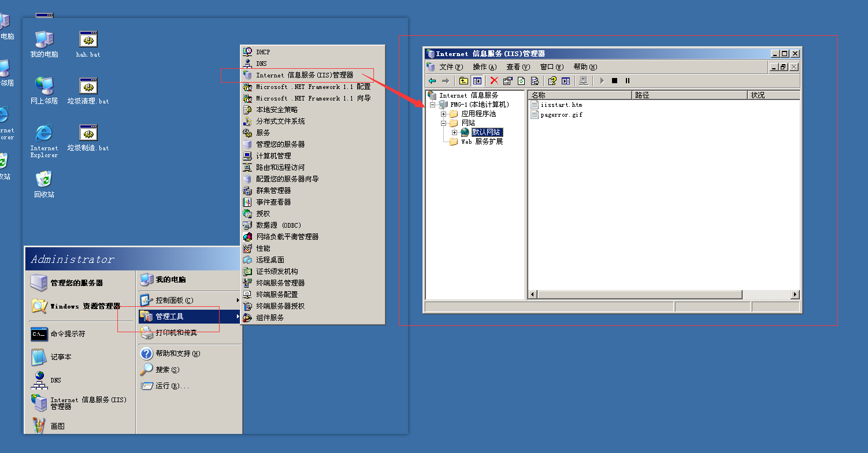Image resolution: width=868 pixels, height=453 pixels.
Task: Select the 垃圾清理.bat desktop icon
Action: click(88, 91)
